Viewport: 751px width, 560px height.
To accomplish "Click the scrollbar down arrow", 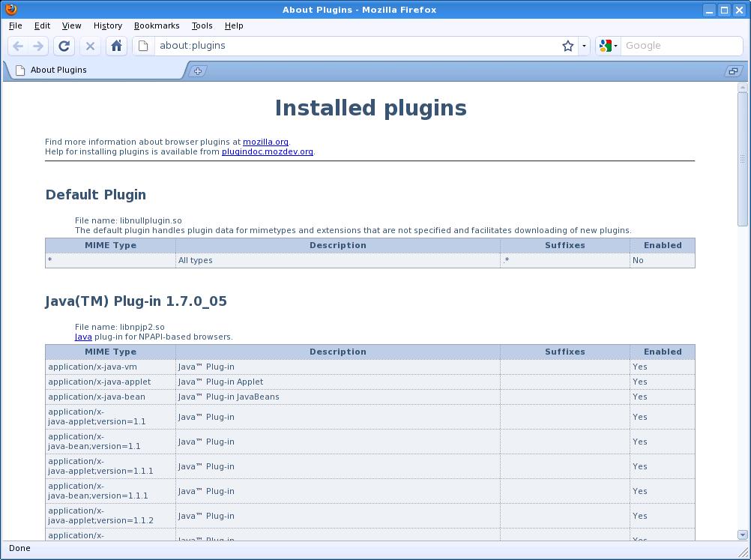I will pos(742,535).
